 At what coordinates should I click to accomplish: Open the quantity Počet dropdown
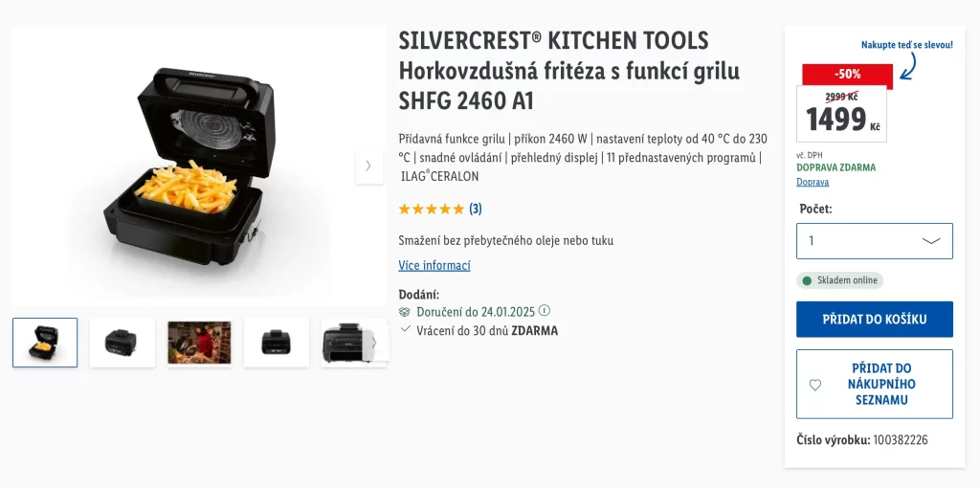875,240
